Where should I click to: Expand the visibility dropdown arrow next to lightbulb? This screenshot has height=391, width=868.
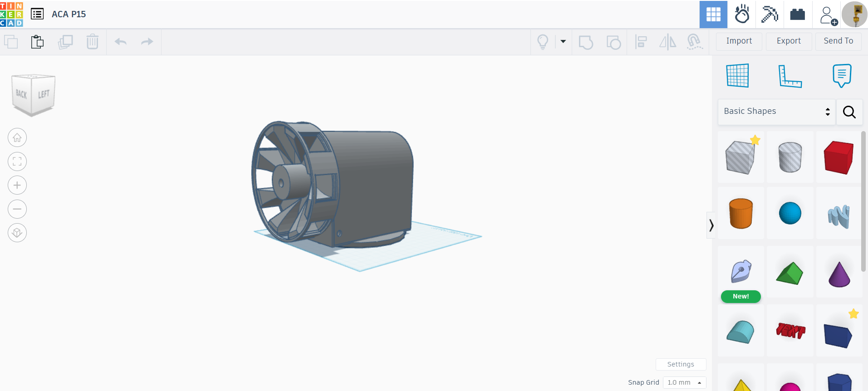563,41
